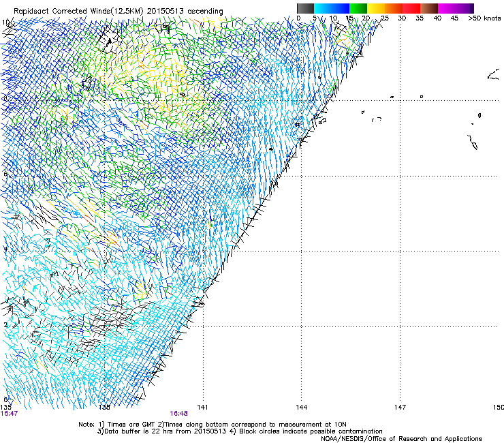504x443 pixels.
Task: Click the '>50 knots' legend label
Action: pos(484,18)
